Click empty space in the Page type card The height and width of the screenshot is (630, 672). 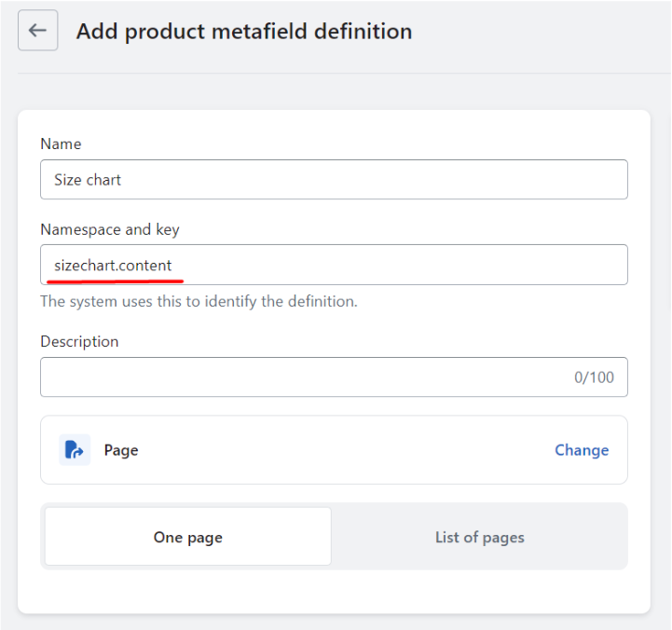pos(343,450)
